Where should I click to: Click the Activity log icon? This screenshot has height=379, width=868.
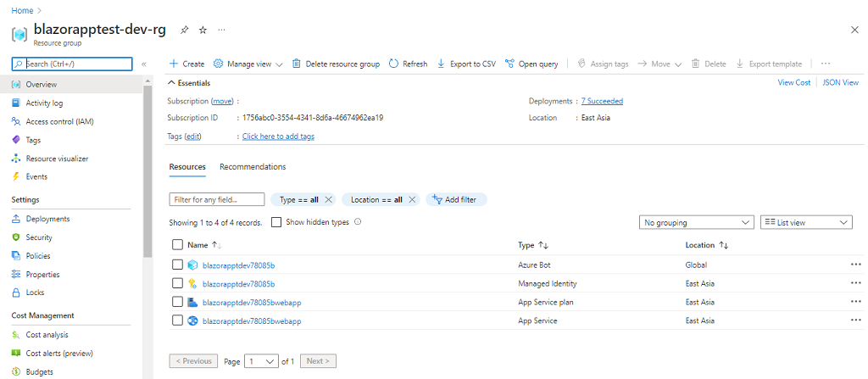(16, 103)
